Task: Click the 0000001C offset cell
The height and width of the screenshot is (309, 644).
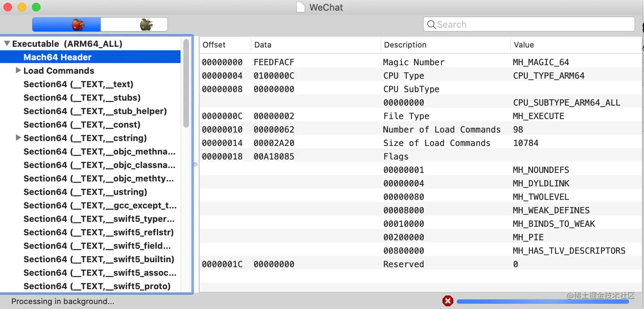Action: (x=222, y=264)
